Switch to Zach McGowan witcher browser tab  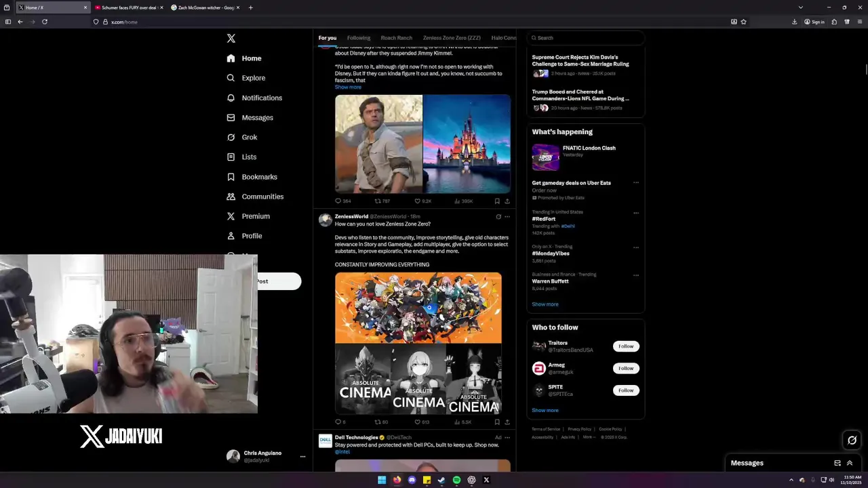(205, 7)
